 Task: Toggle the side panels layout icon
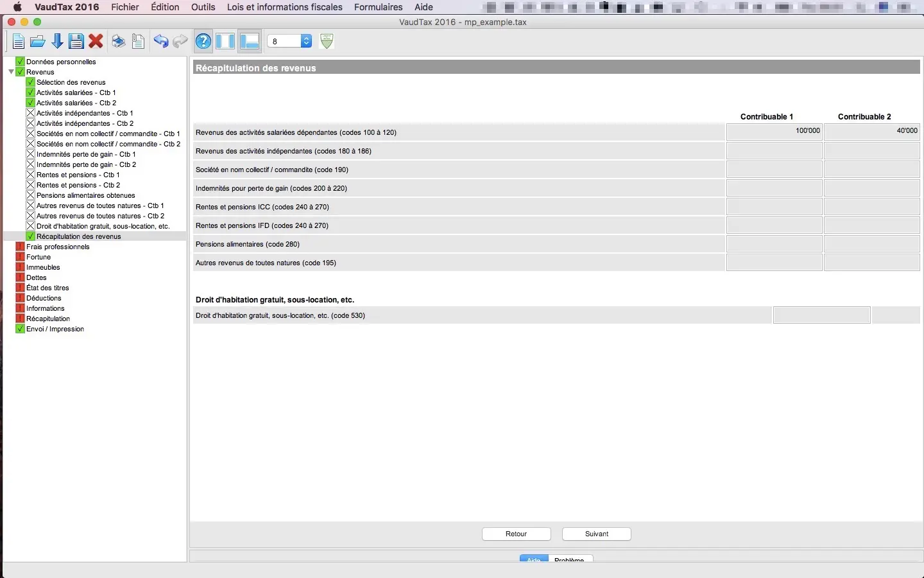pyautogui.click(x=225, y=42)
